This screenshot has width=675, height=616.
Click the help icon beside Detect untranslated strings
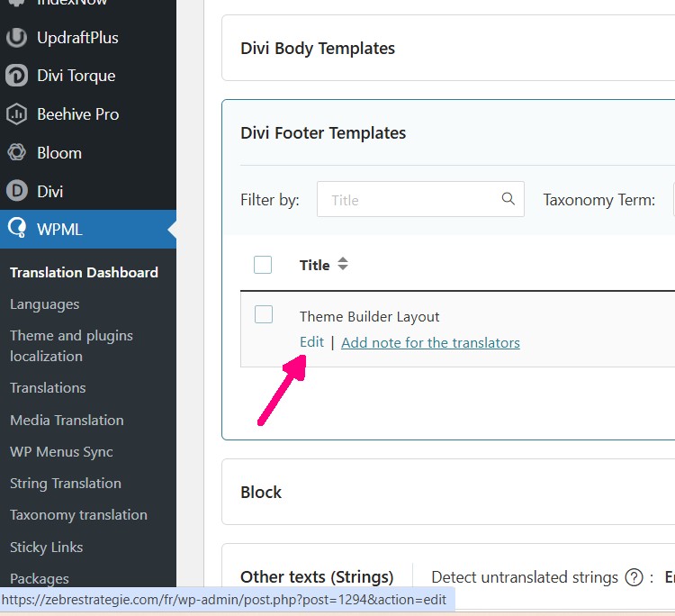pos(634,577)
